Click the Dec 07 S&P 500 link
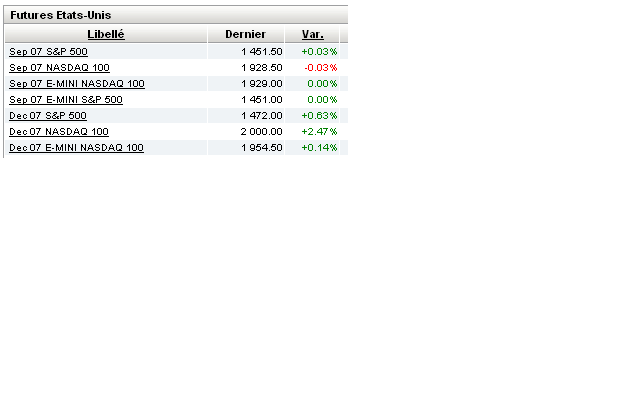Screen dimensions: 640x400 pos(47,115)
